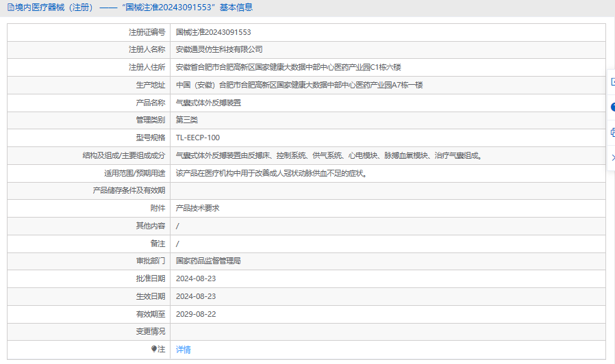Click the 结构及组成/主要组成成分 label
615x364 pixels.
click(124, 155)
